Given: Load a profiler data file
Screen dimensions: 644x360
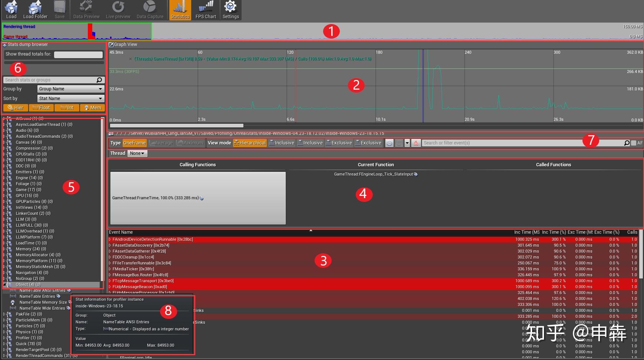Looking at the screenshot, I should [11, 9].
